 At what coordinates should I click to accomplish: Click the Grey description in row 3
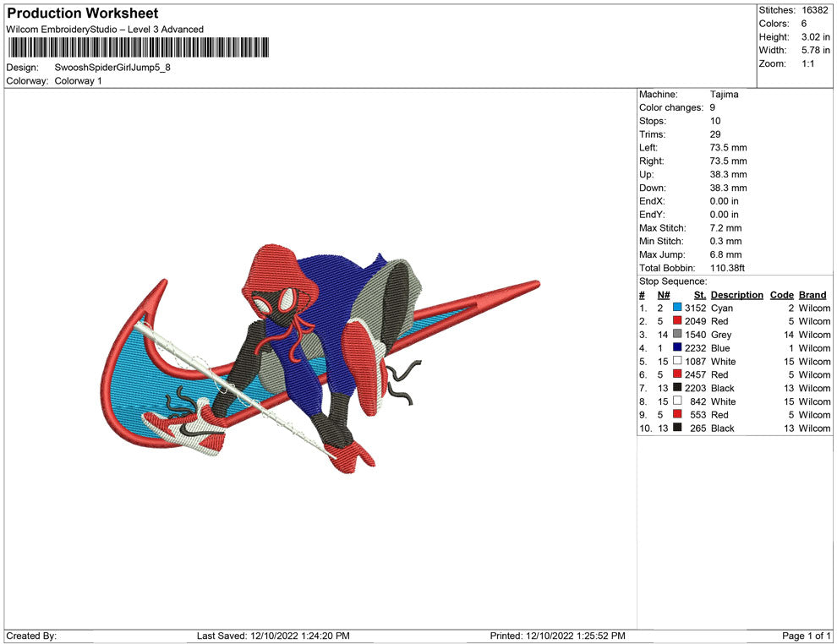[720, 335]
